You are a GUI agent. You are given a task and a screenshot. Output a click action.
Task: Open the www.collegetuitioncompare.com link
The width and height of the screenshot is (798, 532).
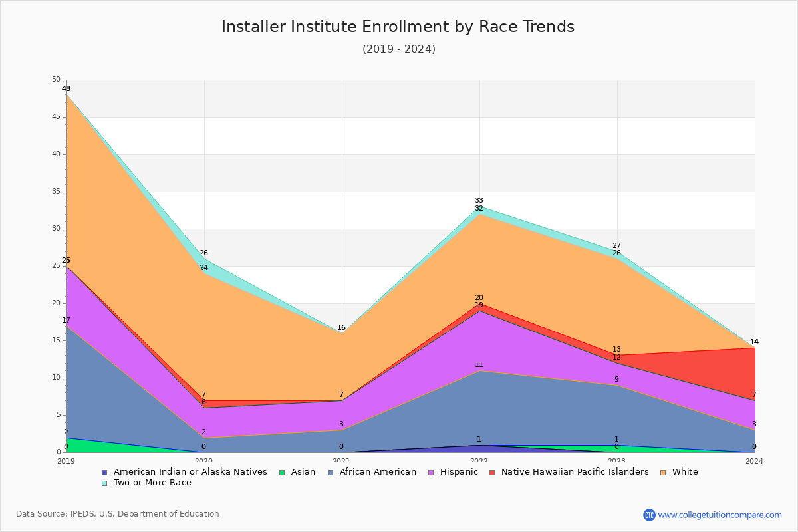click(x=720, y=515)
